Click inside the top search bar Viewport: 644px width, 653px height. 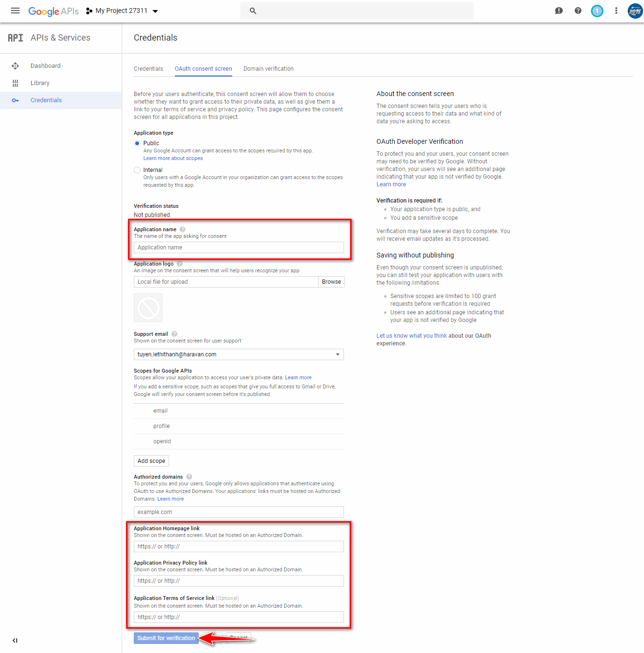pos(357,11)
